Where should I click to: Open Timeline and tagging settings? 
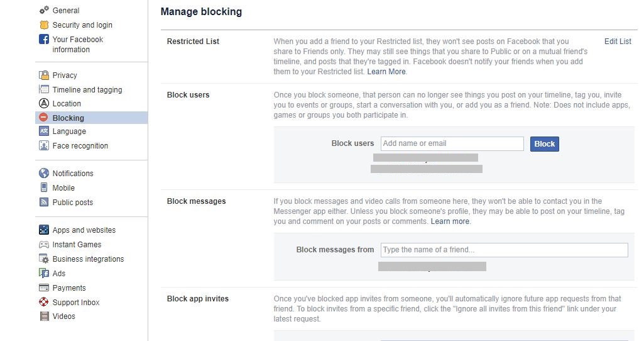click(x=87, y=90)
